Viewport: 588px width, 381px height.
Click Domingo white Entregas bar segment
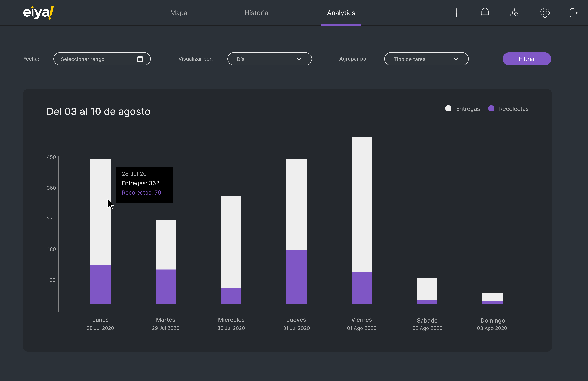tap(492, 297)
